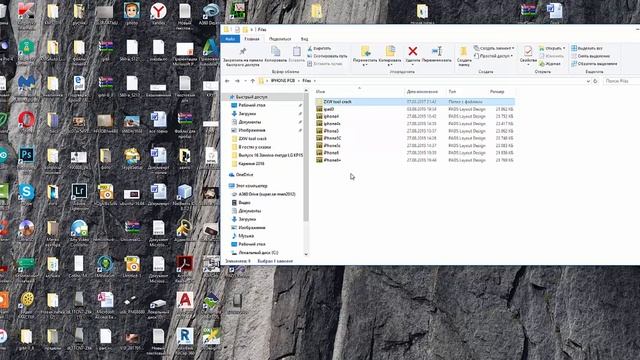Click Copy path (Скопировать путь) in ribbon
The height and width of the screenshot is (360, 640).
point(327,56)
